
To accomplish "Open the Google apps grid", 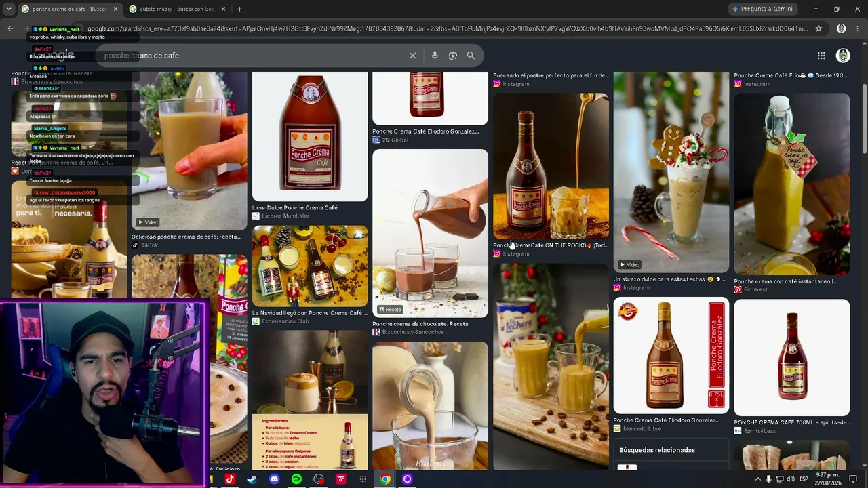I will [821, 56].
